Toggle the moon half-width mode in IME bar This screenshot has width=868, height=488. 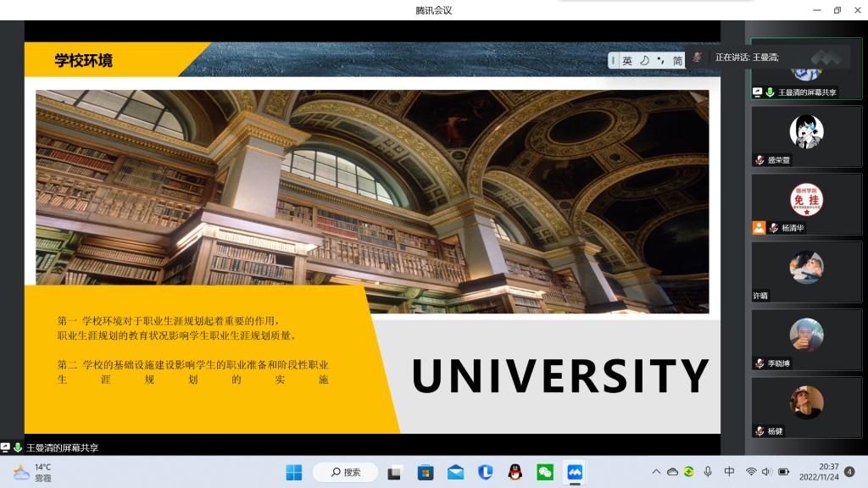tap(644, 61)
